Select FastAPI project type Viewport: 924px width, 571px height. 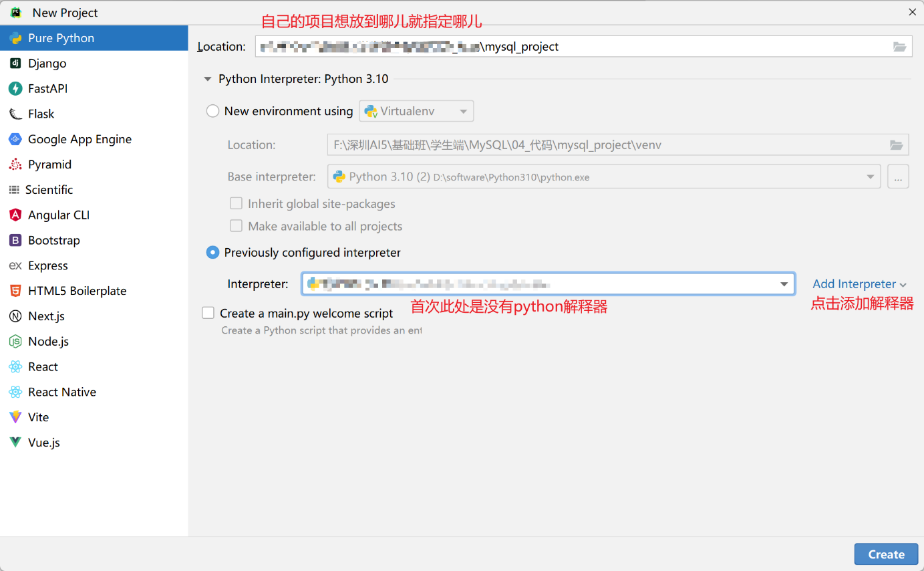click(94, 89)
